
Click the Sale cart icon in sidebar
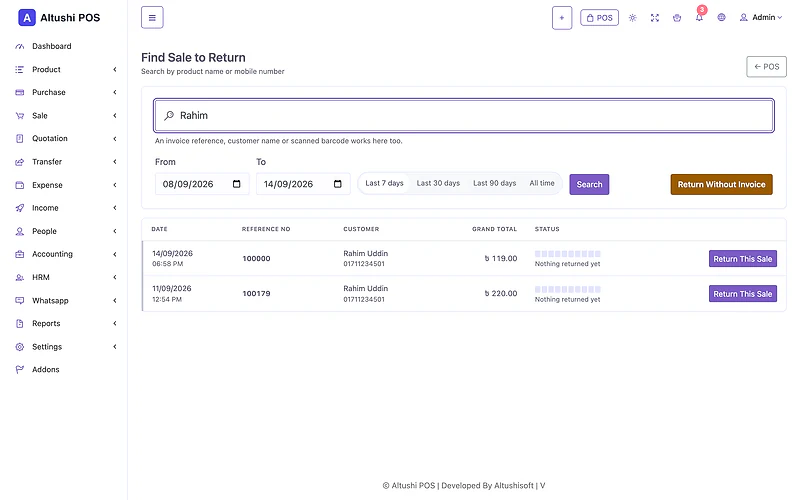click(19, 116)
